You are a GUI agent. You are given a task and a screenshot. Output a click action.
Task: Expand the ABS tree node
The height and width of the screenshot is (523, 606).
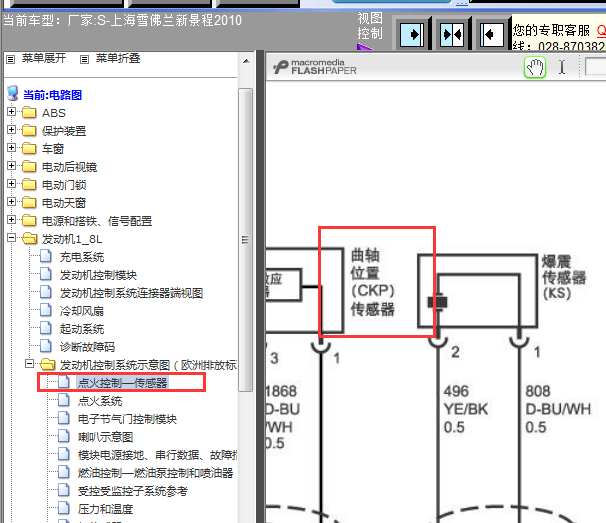(12, 112)
